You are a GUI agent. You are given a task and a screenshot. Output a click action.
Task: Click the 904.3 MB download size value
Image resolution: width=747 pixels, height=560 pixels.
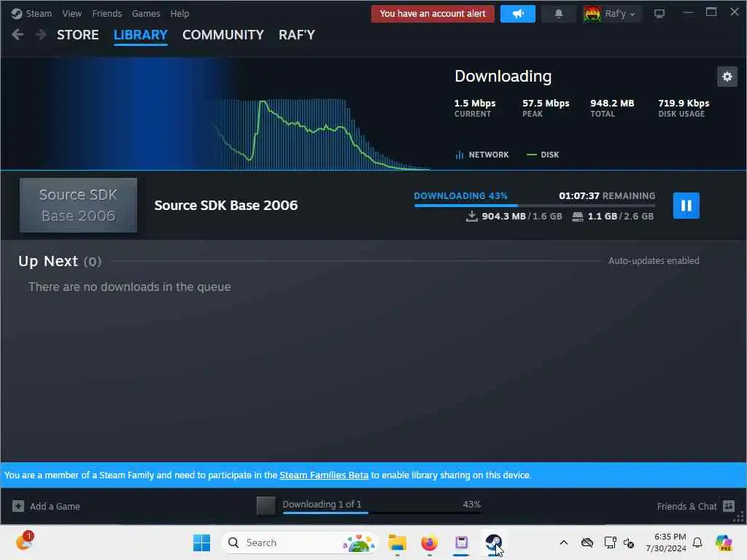[x=503, y=216]
